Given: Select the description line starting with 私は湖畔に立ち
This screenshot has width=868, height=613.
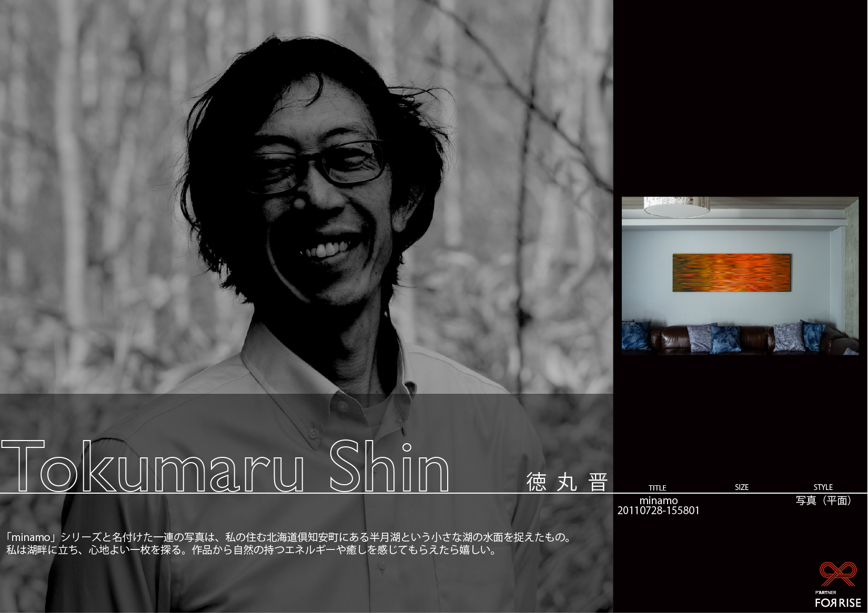Looking at the screenshot, I should pos(251,550).
